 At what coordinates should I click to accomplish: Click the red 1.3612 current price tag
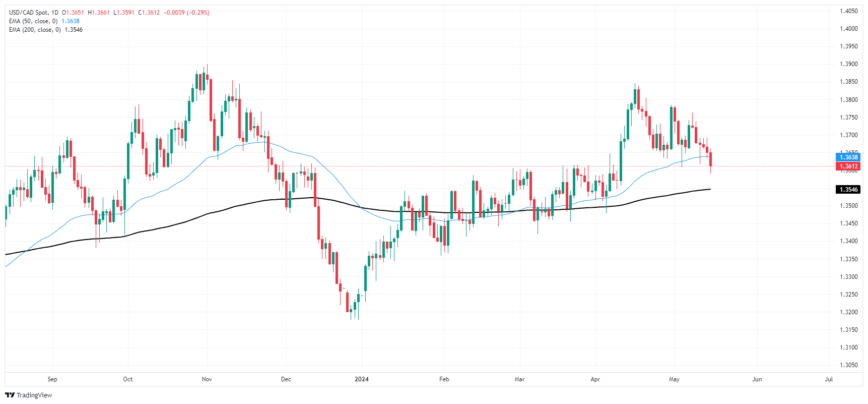point(848,166)
